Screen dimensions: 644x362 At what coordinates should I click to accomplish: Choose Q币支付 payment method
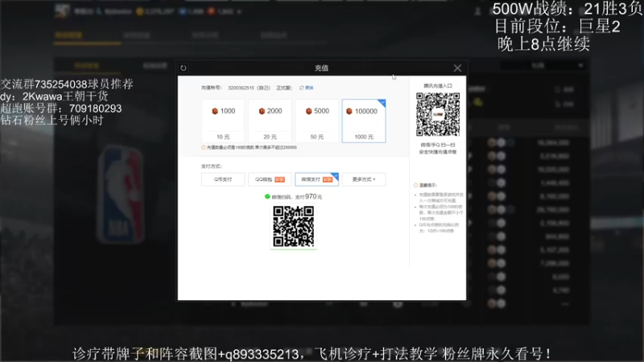(223, 179)
